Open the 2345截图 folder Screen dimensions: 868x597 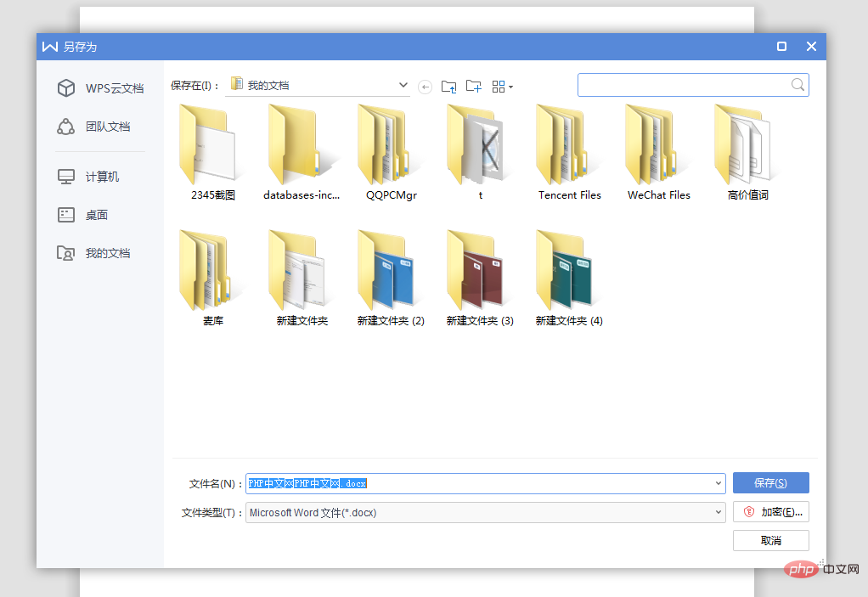[213, 152]
